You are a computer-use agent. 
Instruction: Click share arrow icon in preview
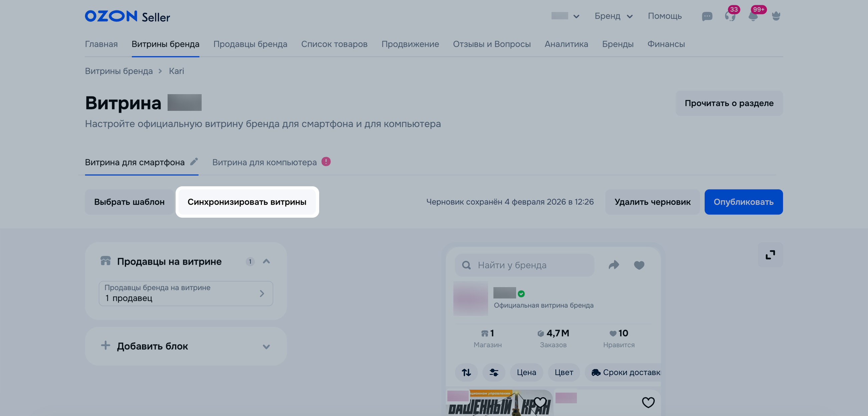614,265
